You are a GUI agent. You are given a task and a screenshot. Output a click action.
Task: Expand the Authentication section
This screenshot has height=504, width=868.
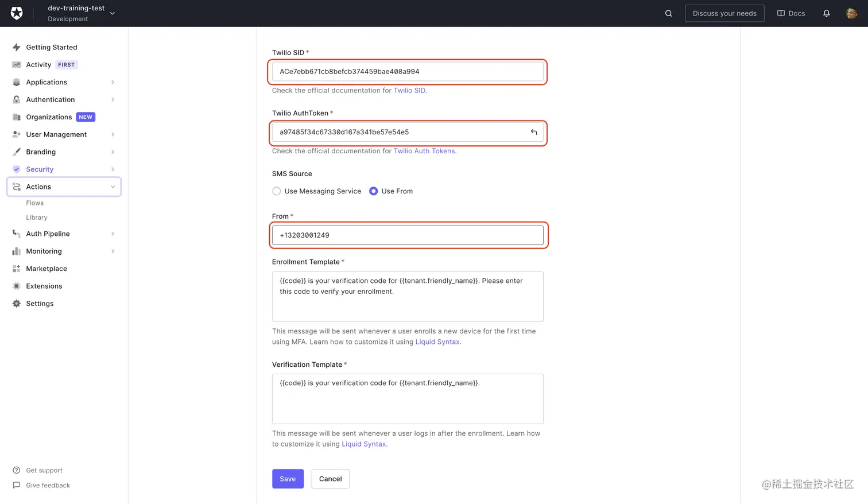52,99
